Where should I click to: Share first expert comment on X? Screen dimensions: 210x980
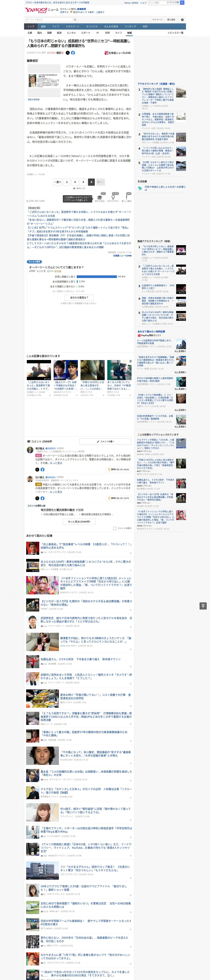click(x=37, y=469)
